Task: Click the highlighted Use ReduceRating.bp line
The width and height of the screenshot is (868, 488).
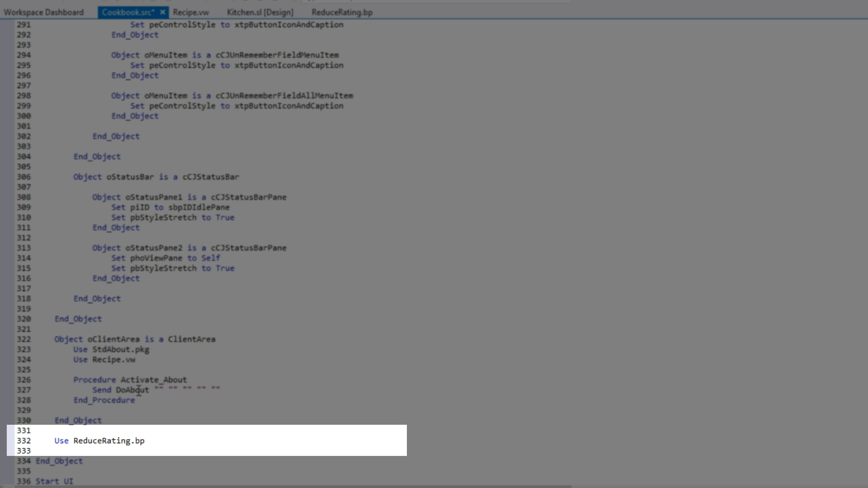Action: pos(99,441)
